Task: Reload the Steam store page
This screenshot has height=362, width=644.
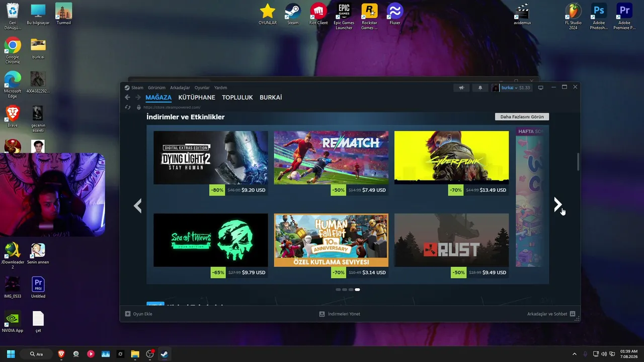Action: (x=128, y=107)
